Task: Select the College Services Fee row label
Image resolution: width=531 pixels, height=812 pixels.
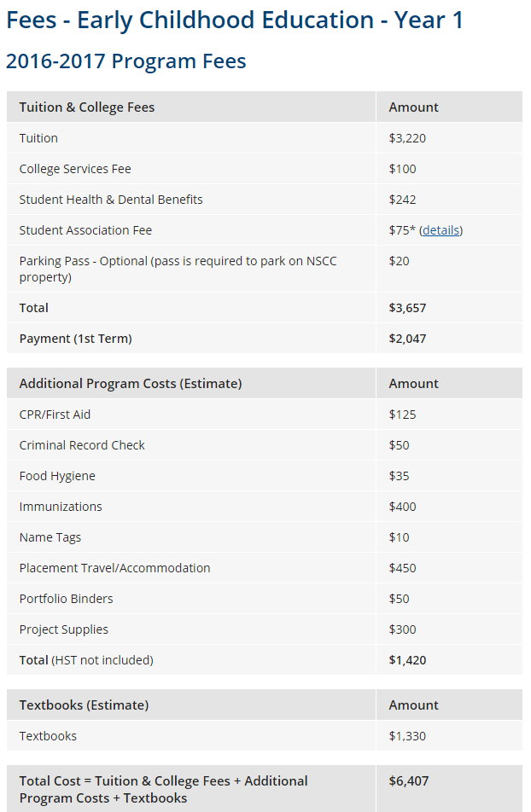Action: [75, 169]
